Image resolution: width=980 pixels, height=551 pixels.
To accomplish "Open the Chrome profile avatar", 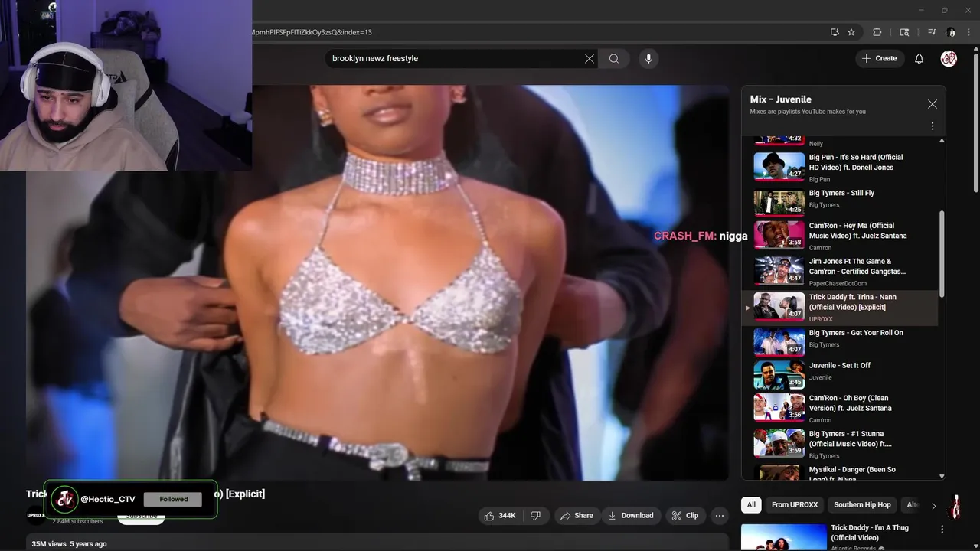I will pyautogui.click(x=951, y=32).
